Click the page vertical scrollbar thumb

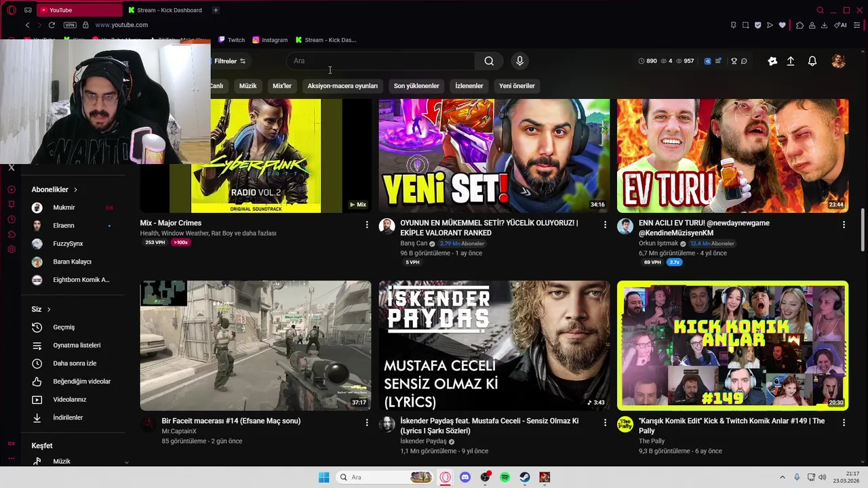click(863, 230)
